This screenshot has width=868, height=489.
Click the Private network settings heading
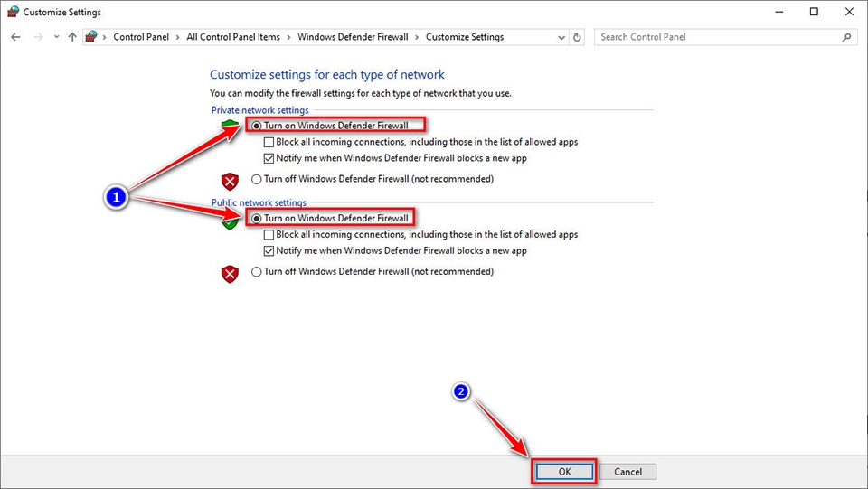coord(259,110)
